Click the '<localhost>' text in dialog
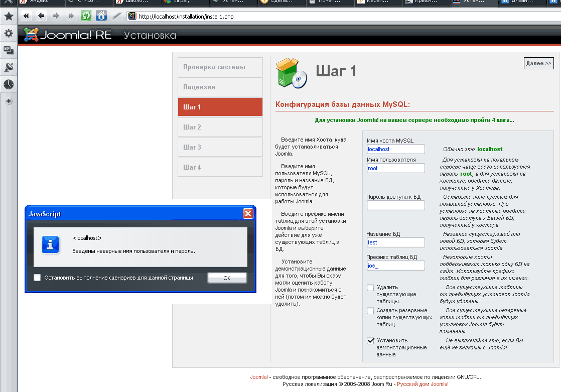The height and width of the screenshot is (392, 561). [x=87, y=238]
